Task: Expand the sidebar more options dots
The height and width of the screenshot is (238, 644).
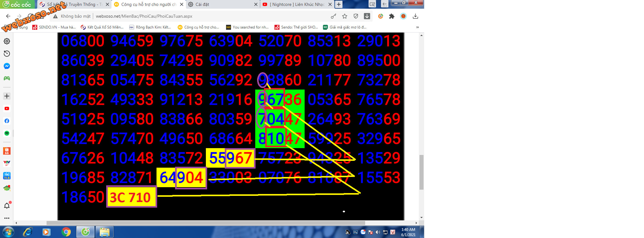Action: [7, 218]
